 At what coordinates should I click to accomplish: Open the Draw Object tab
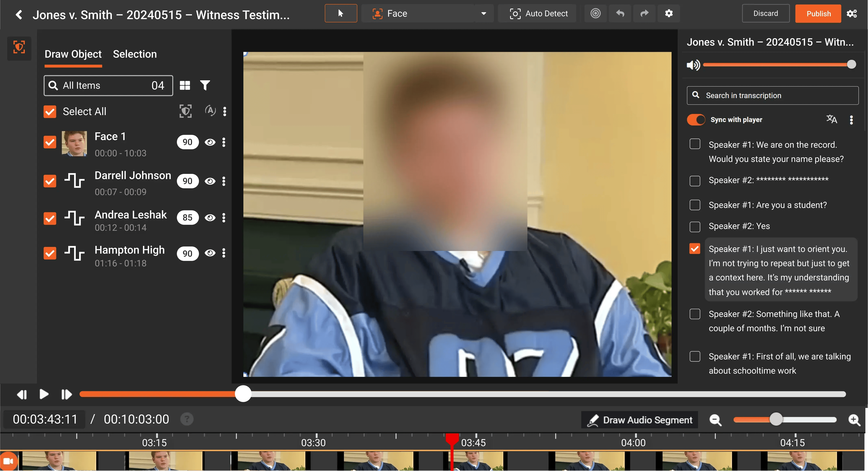(73, 54)
